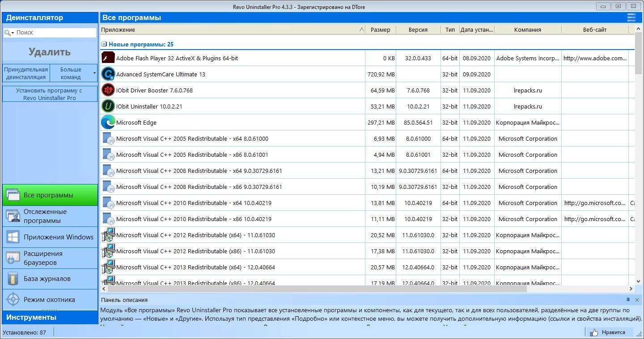The width and height of the screenshot is (644, 339).
Task: Click the All Programs (Все программы) sidebar icon
Action: [13, 195]
